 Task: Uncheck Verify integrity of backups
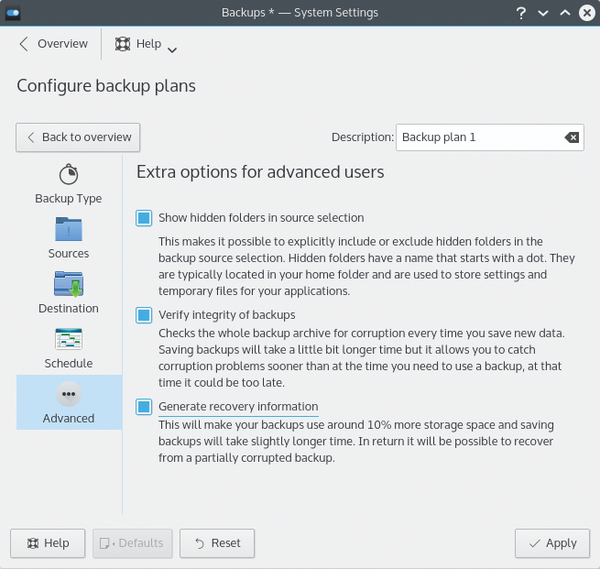coord(143,315)
